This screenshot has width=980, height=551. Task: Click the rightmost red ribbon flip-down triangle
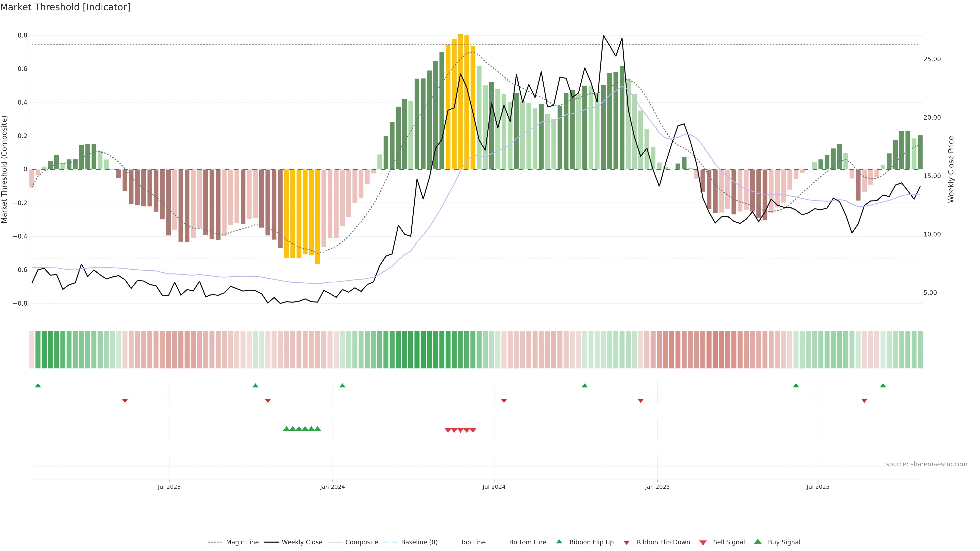click(x=864, y=400)
